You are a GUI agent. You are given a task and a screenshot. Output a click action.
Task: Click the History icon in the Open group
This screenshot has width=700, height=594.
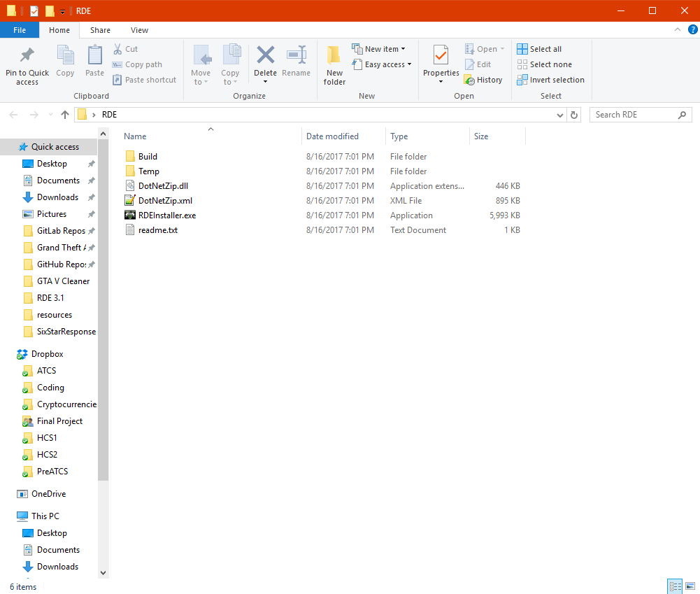click(469, 80)
